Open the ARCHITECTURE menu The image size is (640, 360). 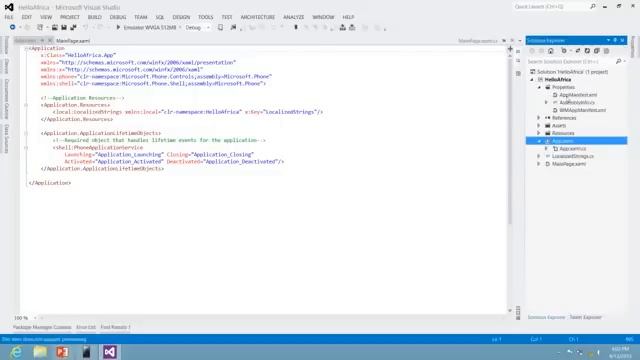258,17
